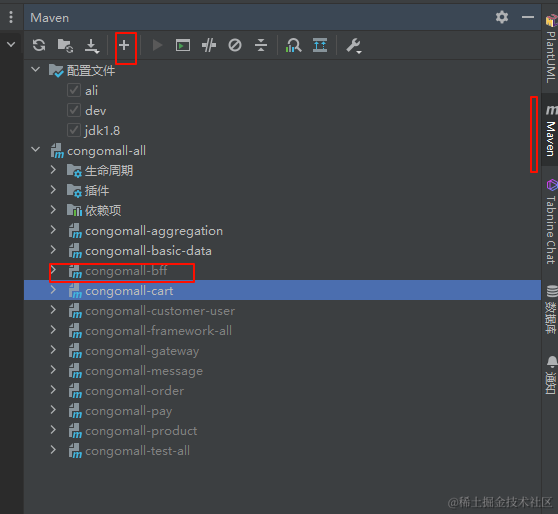Open the 数据库 database side tab
Image resolution: width=558 pixels, height=514 pixels.
pyautogui.click(x=551, y=309)
